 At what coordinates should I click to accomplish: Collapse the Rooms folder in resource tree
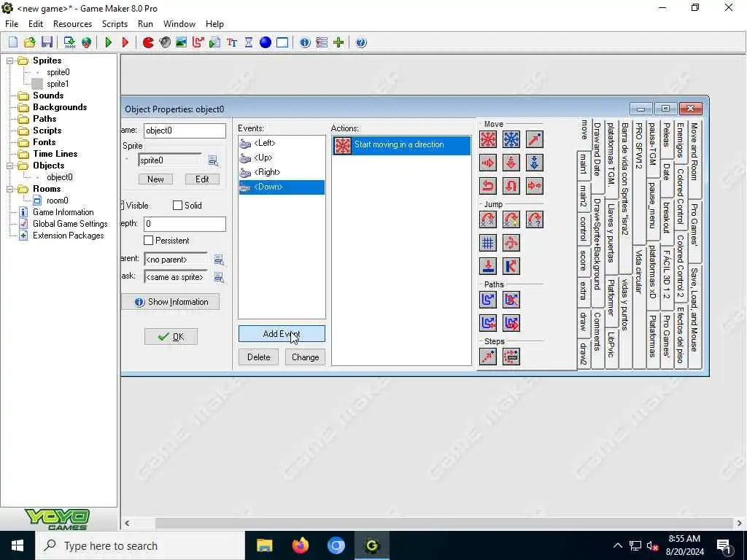pos(10,189)
